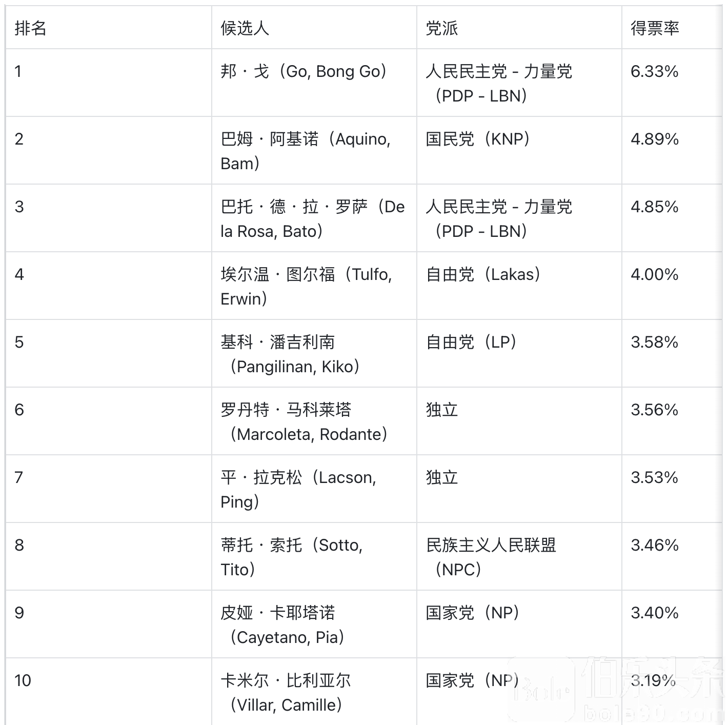Click the rank 10 cell
This screenshot has width=728, height=725.
click(x=23, y=680)
